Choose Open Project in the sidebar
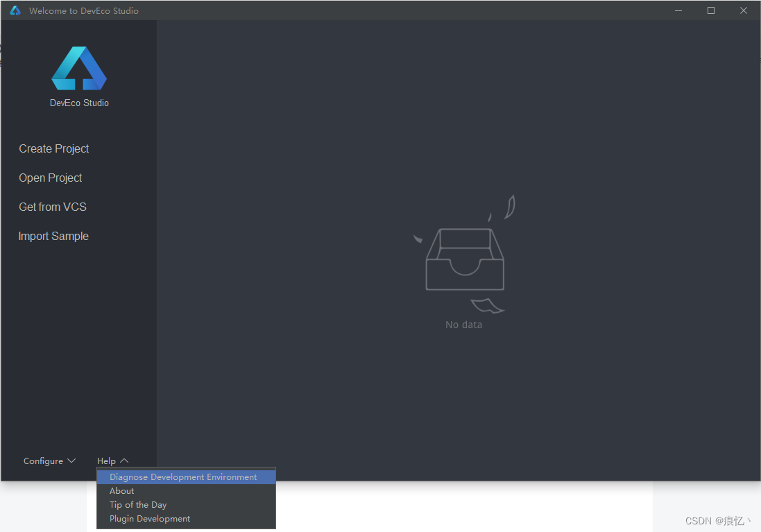Viewport: 761px width, 532px height. point(51,178)
